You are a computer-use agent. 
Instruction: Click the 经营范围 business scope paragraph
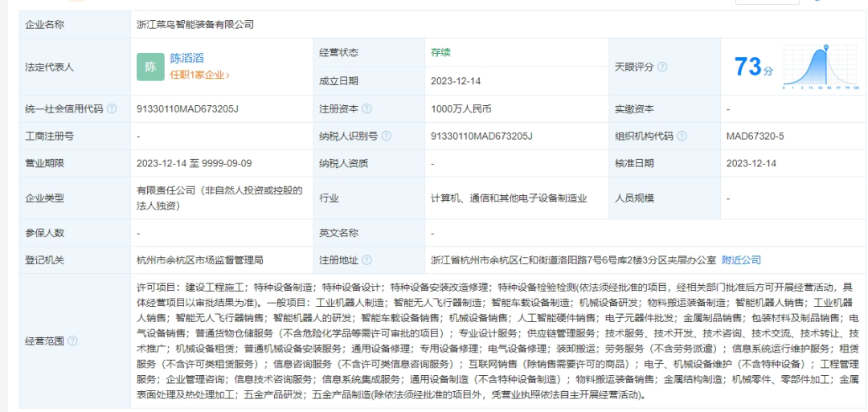tap(498, 341)
